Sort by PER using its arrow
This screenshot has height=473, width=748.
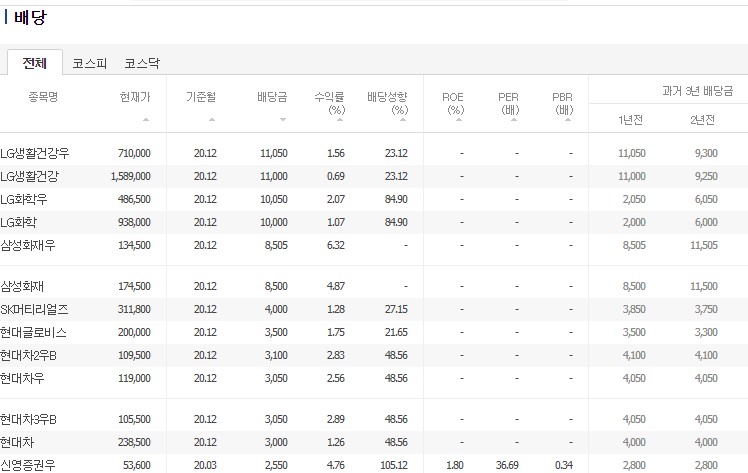[x=514, y=120]
